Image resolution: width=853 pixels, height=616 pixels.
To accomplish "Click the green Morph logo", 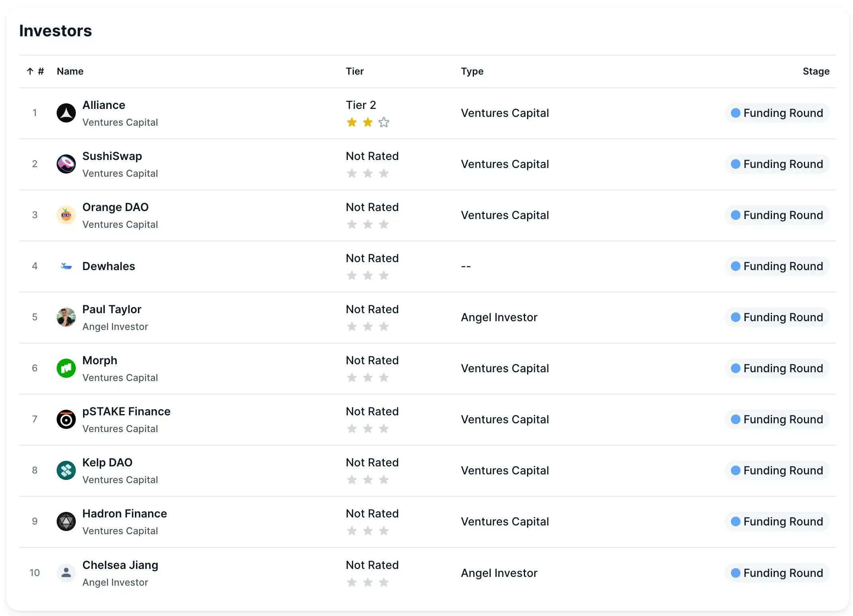I will [x=66, y=368].
